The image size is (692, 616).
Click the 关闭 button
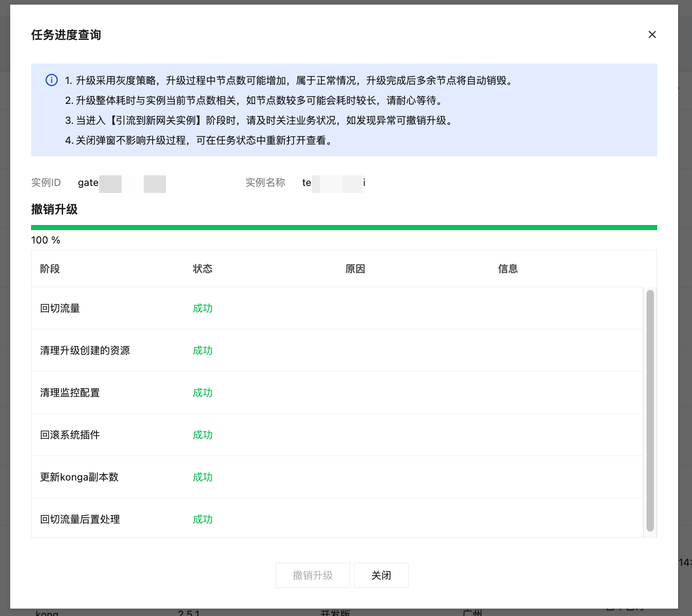381,575
